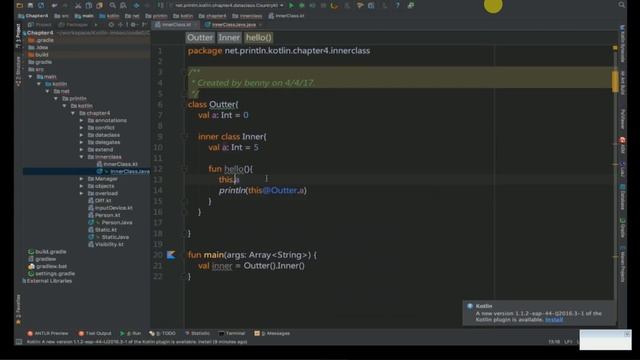This screenshot has height=360, width=640.
Task: Open the Terminal tool window
Action: click(x=231, y=333)
